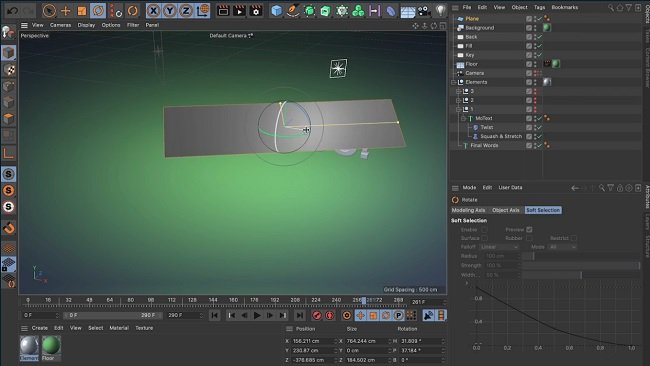
Task: Click Render View clapperboard icon
Action: pyautogui.click(x=223, y=10)
